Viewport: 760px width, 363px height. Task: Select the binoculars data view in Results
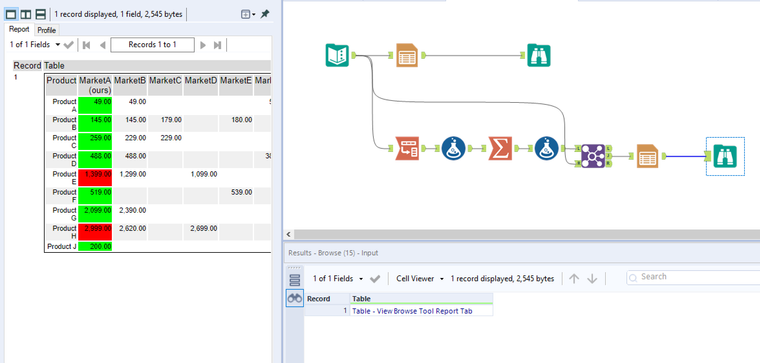[295, 299]
